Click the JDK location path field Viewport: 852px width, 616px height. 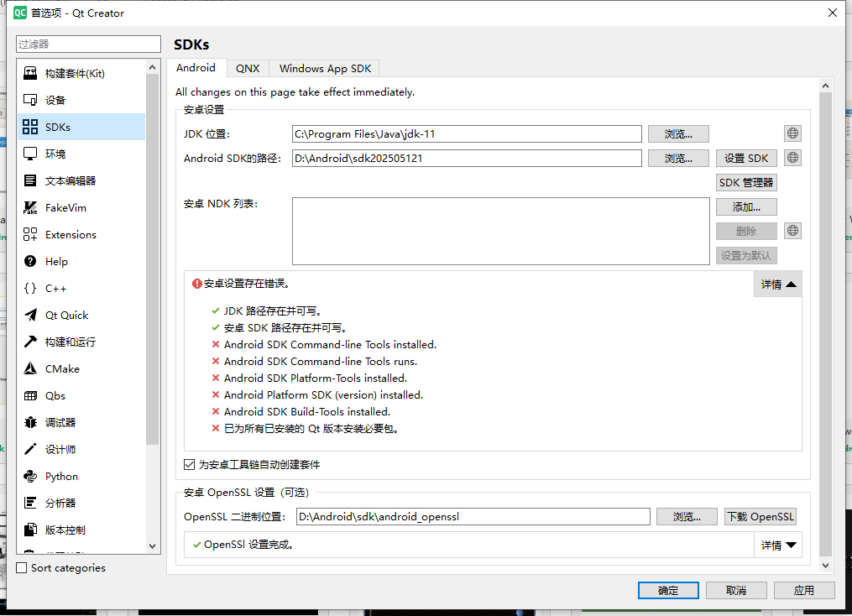(467, 133)
